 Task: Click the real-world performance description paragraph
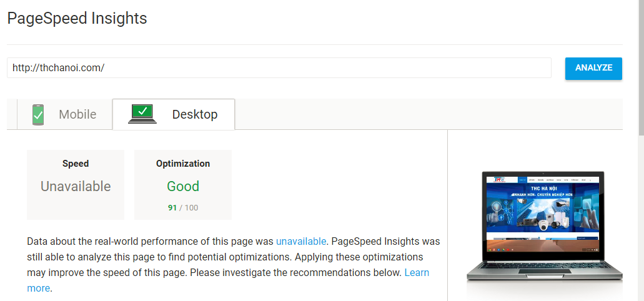point(233,264)
